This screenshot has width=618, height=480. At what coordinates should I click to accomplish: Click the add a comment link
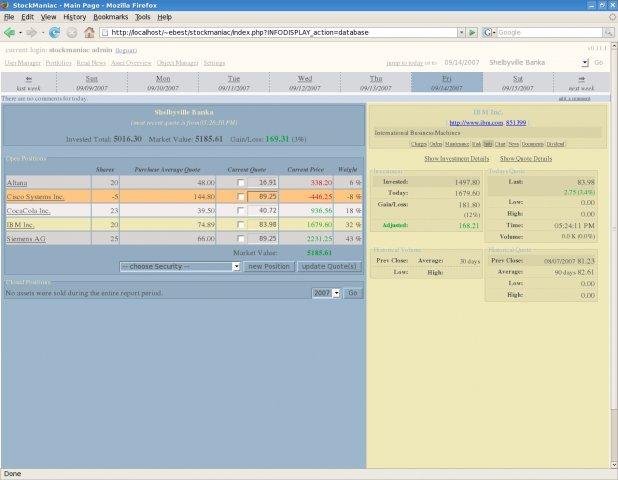pyautogui.click(x=575, y=99)
